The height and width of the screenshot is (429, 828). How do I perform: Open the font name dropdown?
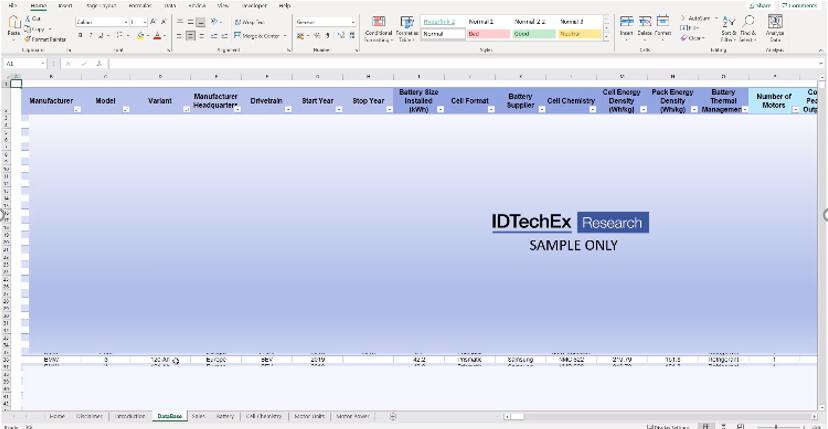[126, 22]
